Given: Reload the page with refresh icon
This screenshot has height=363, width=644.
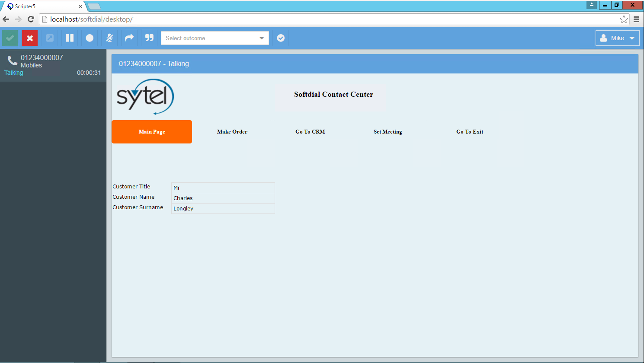Looking at the screenshot, I should pyautogui.click(x=31, y=19).
